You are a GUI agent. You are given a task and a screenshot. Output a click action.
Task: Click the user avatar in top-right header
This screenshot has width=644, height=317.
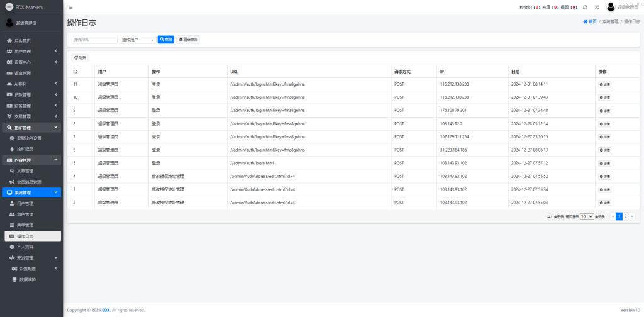pyautogui.click(x=610, y=7)
